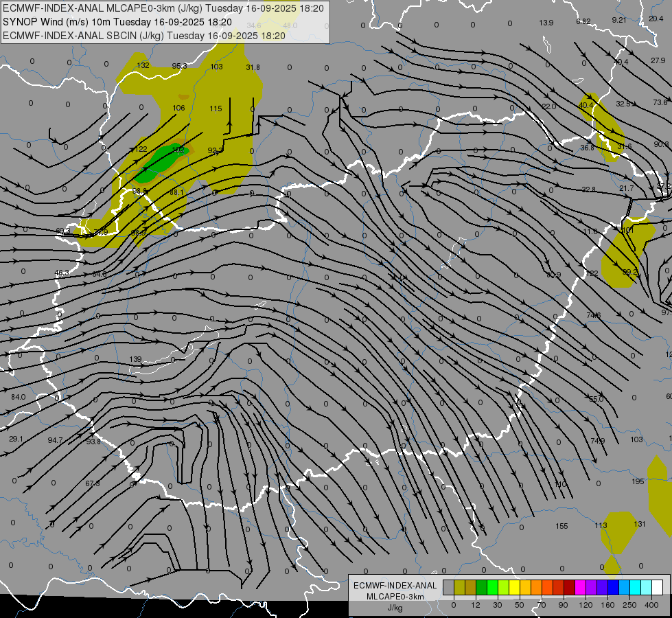The height and width of the screenshot is (618, 672).
Task: Click the MLCAPE0-3km title line at top
Action: [163, 8]
